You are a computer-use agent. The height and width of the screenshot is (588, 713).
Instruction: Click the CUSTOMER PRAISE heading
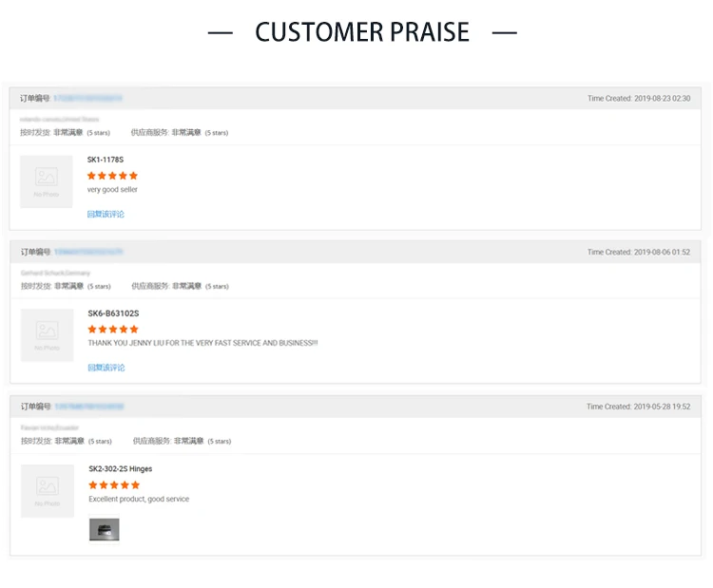point(362,32)
